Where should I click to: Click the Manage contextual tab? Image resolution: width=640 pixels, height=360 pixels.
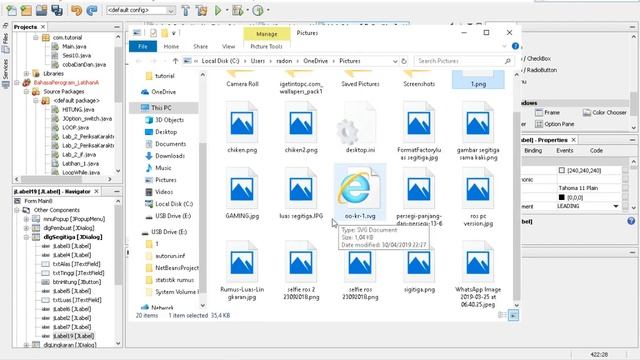(x=267, y=34)
